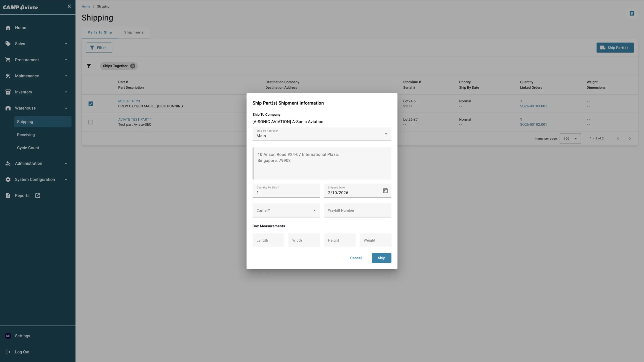Check the AVIATE TEST PART 1 row
Image resolution: width=644 pixels, height=362 pixels.
91,122
